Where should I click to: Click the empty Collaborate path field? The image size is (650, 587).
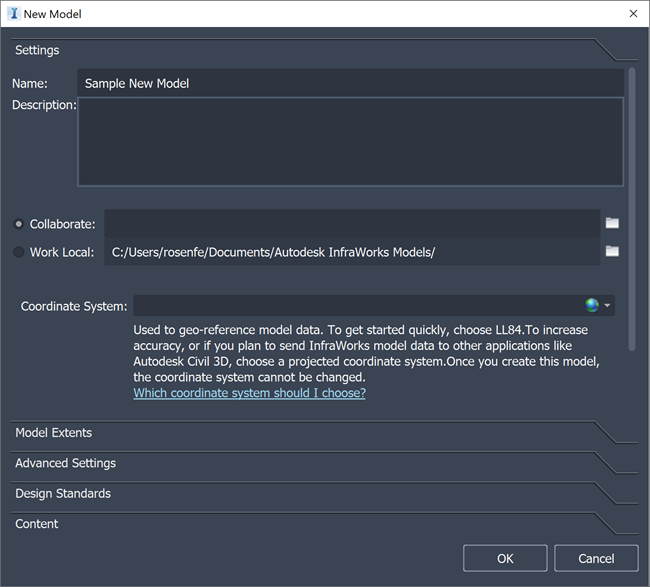pyautogui.click(x=352, y=224)
